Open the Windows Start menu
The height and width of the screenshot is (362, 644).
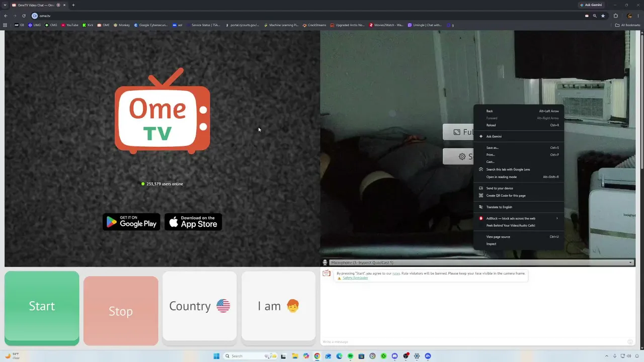[x=216, y=356]
